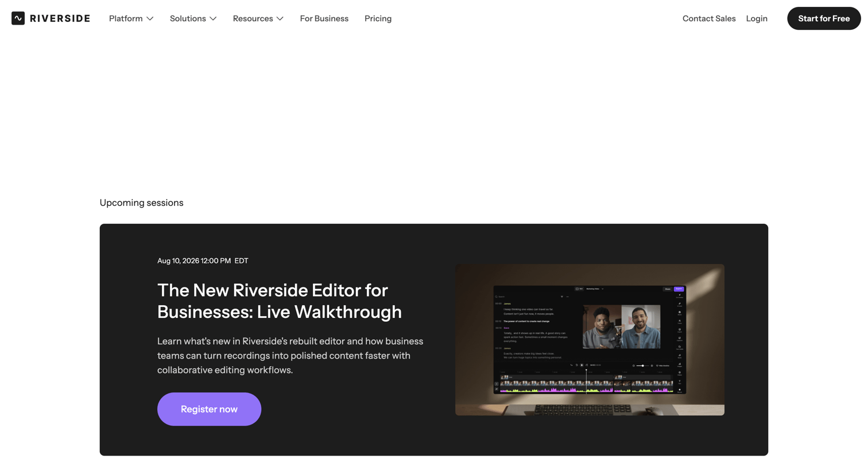Go to For Business page
Image resolution: width=868 pixels, height=467 pixels.
[x=324, y=18]
